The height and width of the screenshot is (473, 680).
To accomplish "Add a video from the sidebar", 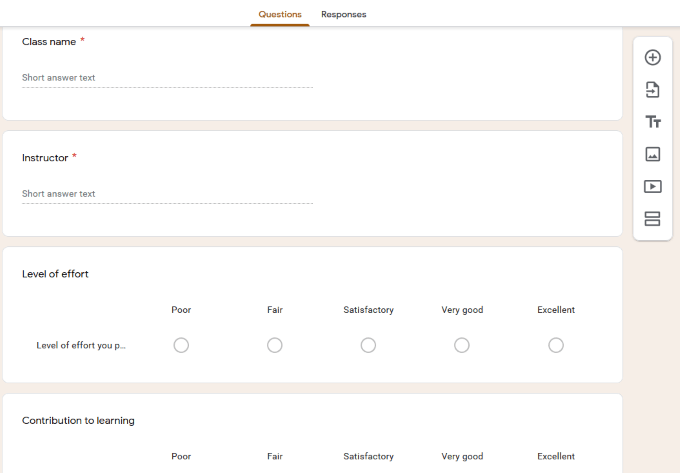I will coord(652,186).
